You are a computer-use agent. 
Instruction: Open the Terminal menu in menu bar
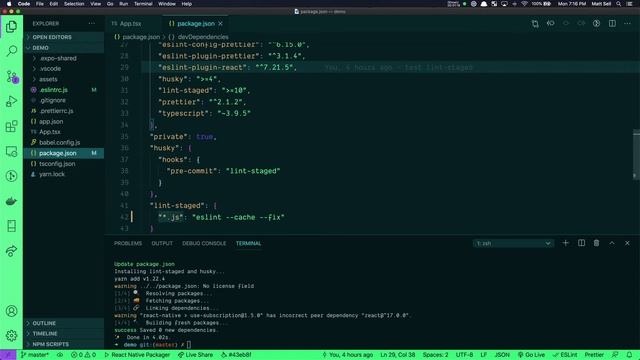[143, 4]
